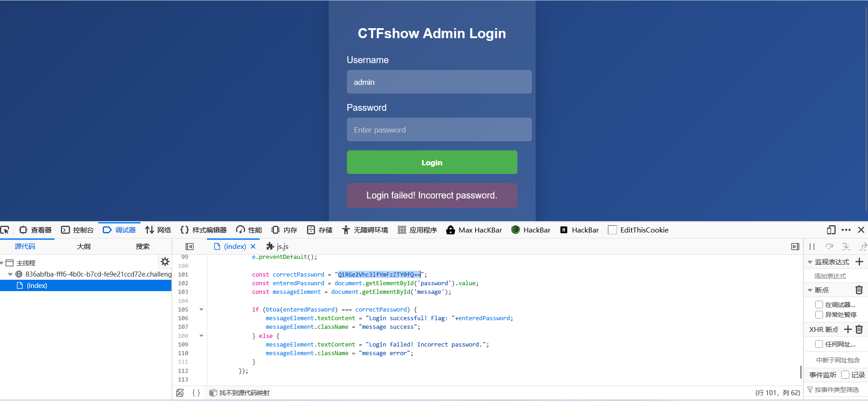Image resolution: width=868 pixels, height=401 pixels.
Task: Select the (index) file in source tree
Action: pos(85,286)
